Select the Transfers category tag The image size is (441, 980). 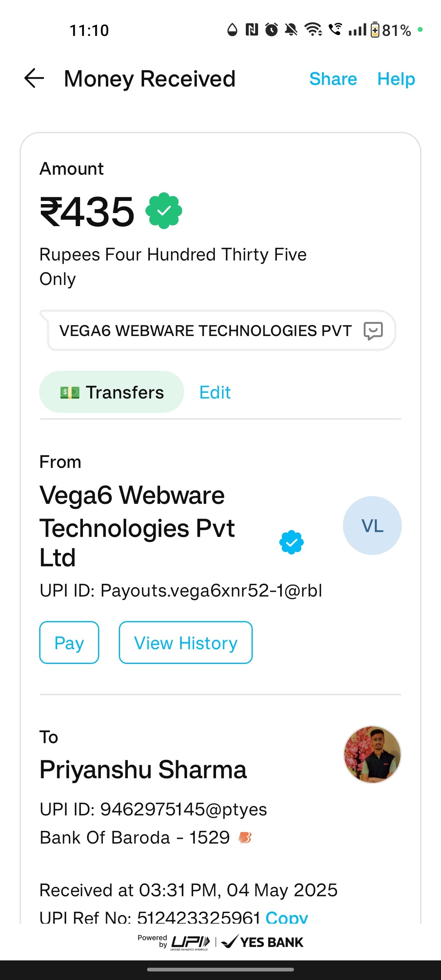[111, 392]
